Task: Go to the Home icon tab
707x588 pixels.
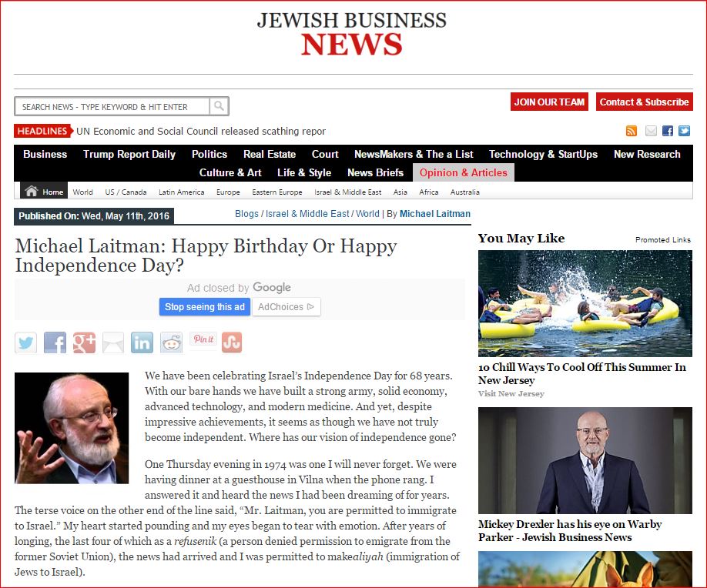Action: (42, 192)
